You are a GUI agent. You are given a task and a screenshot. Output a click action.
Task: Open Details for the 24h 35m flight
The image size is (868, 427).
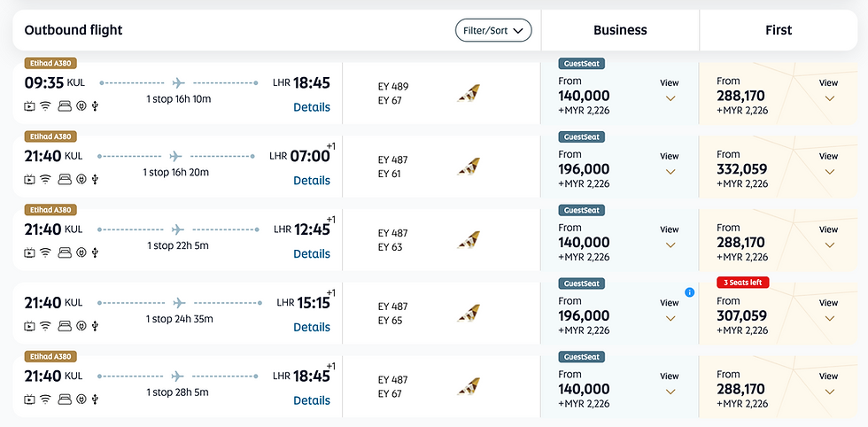312,327
